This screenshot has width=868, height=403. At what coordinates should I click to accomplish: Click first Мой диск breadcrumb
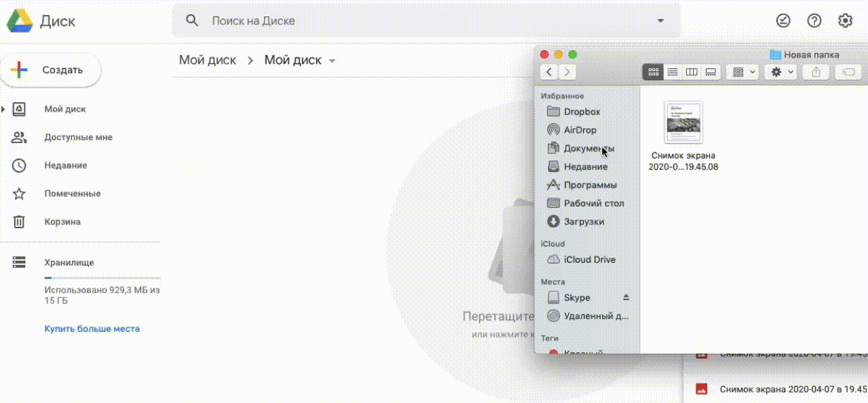(208, 60)
